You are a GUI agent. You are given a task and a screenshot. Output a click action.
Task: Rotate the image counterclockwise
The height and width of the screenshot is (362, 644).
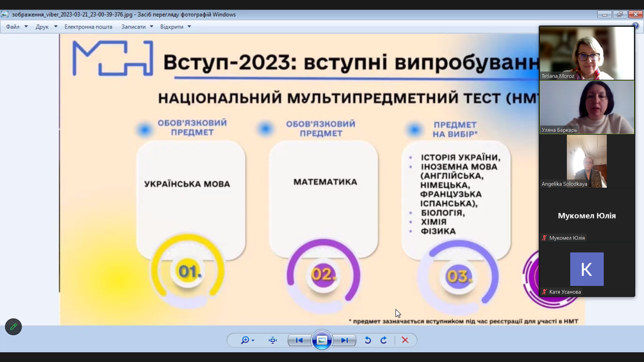pyautogui.click(x=368, y=340)
